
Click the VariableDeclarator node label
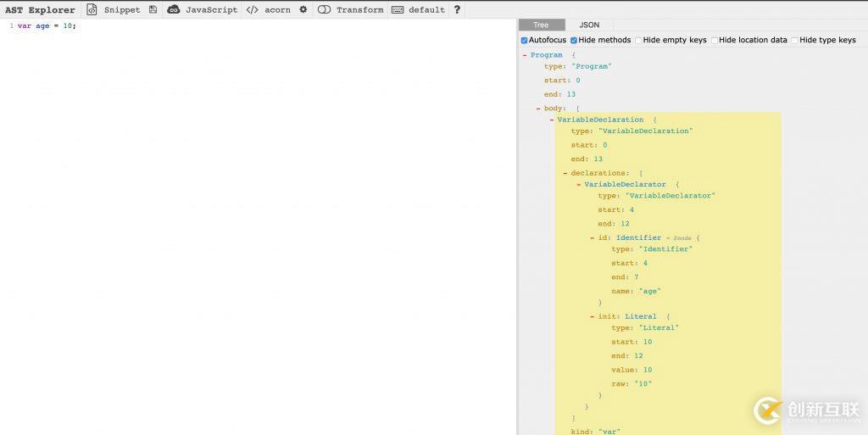626,185
